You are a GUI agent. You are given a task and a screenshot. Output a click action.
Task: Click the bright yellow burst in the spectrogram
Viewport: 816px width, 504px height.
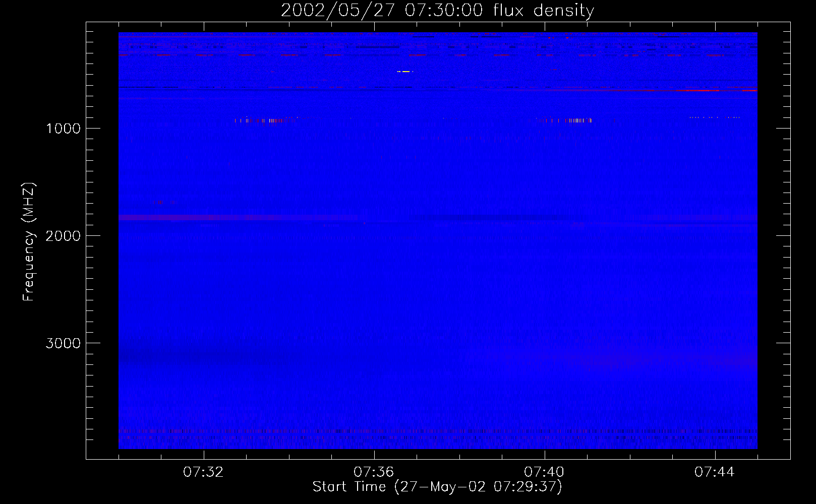405,72
